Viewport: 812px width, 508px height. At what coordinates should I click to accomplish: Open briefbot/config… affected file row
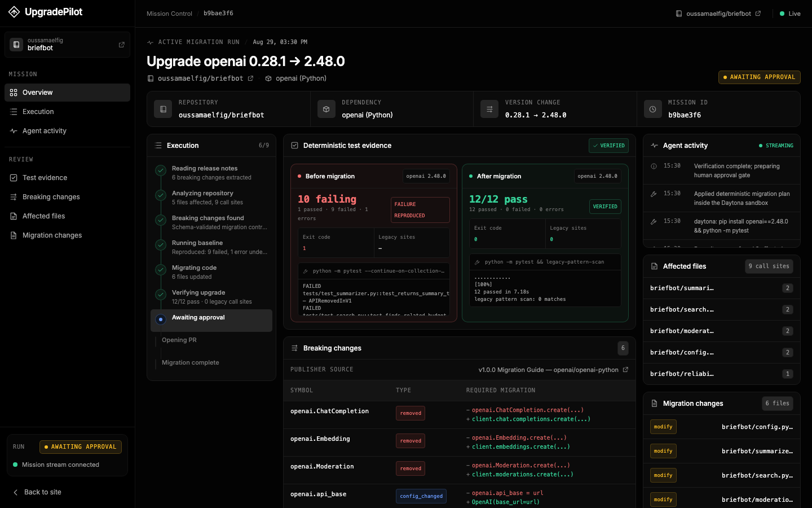(722, 353)
